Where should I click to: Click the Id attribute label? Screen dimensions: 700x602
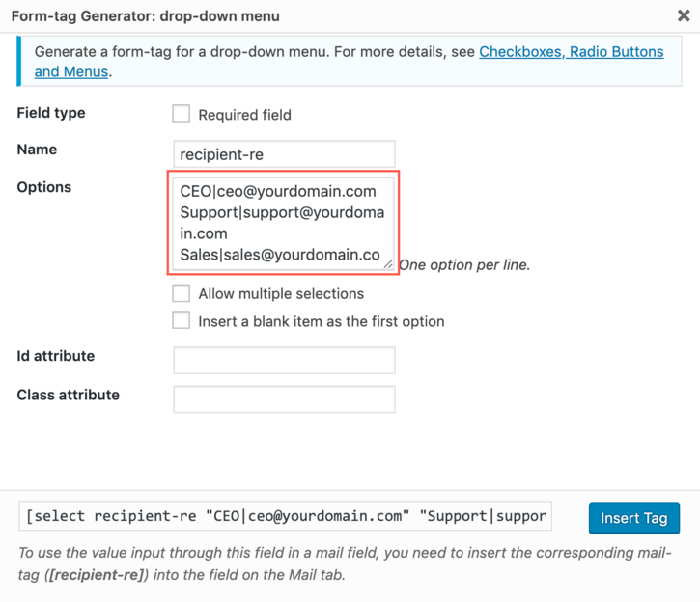[x=56, y=356]
